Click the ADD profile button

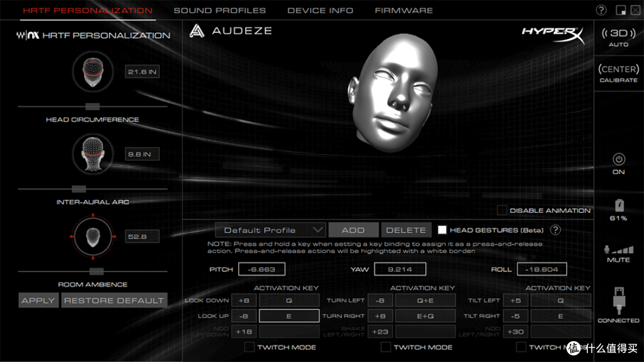(x=353, y=230)
